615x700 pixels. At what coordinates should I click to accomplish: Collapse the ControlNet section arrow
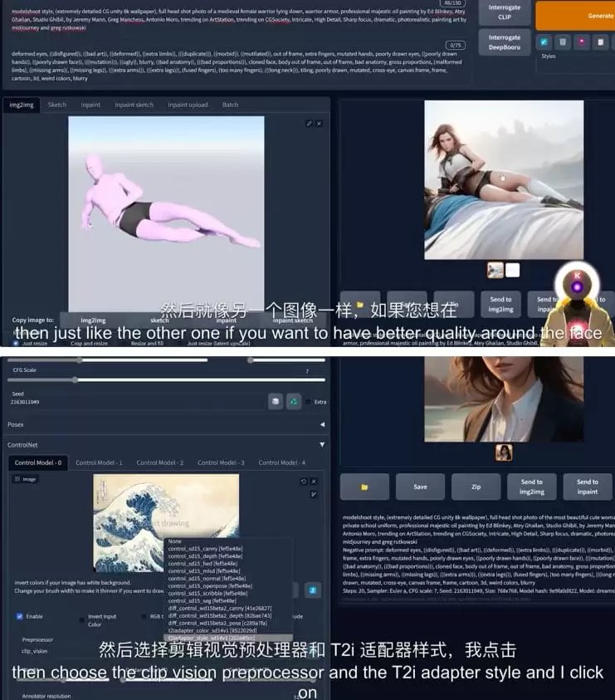pos(322,444)
